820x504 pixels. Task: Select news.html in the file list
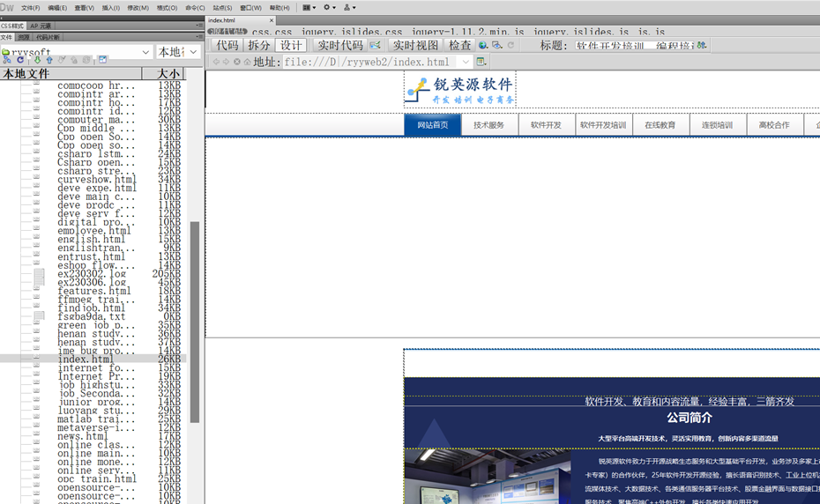83,436
